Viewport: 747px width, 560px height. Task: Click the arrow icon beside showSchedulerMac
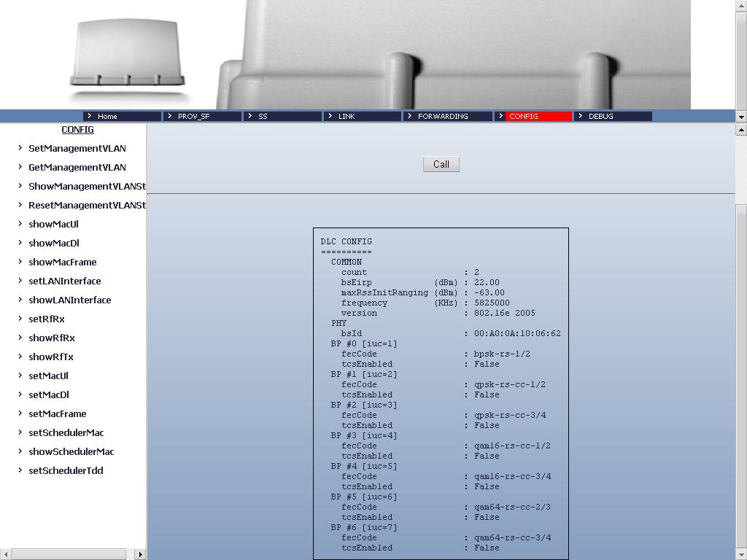point(20,451)
